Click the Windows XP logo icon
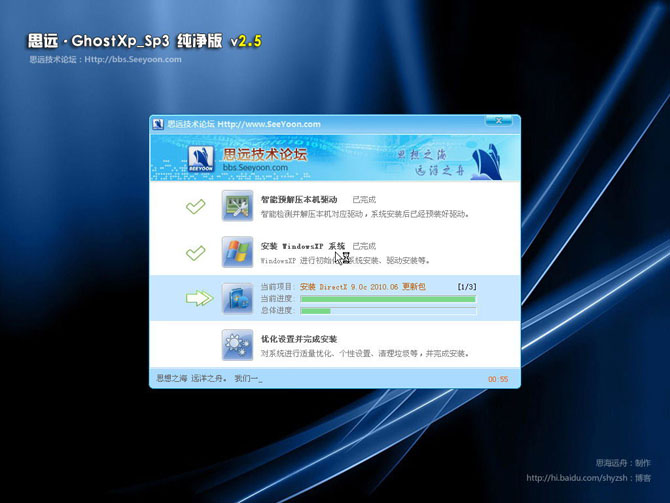 click(237, 252)
